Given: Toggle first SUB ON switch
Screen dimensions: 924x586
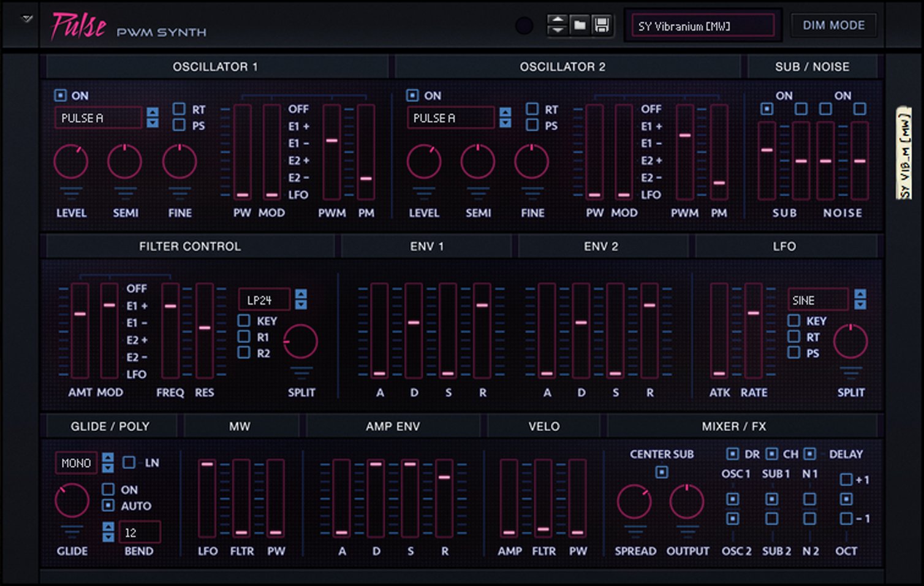Looking at the screenshot, I should [767, 109].
